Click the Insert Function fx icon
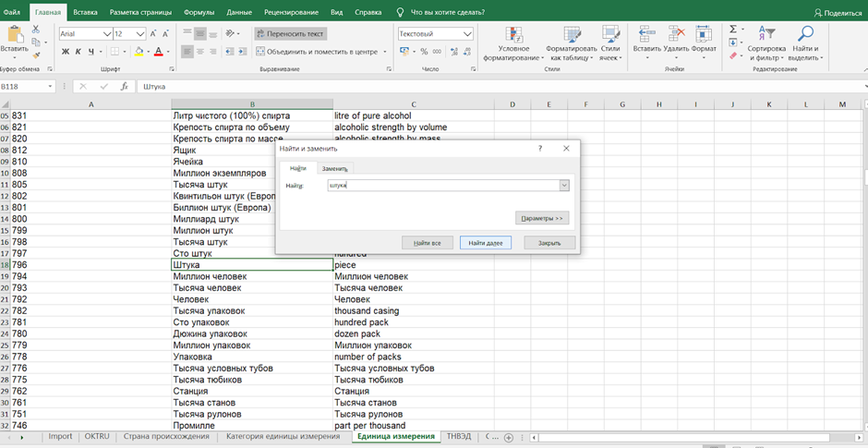The width and height of the screenshot is (868, 448). click(x=124, y=87)
